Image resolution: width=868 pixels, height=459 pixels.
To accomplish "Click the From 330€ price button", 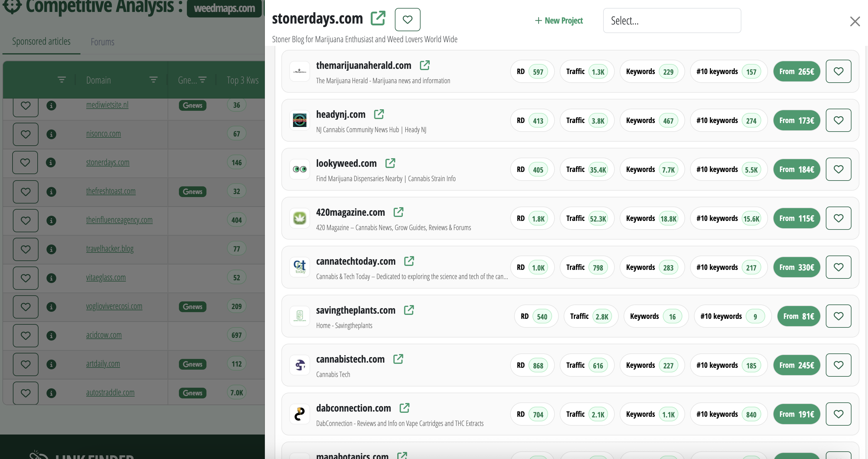I will tap(796, 267).
